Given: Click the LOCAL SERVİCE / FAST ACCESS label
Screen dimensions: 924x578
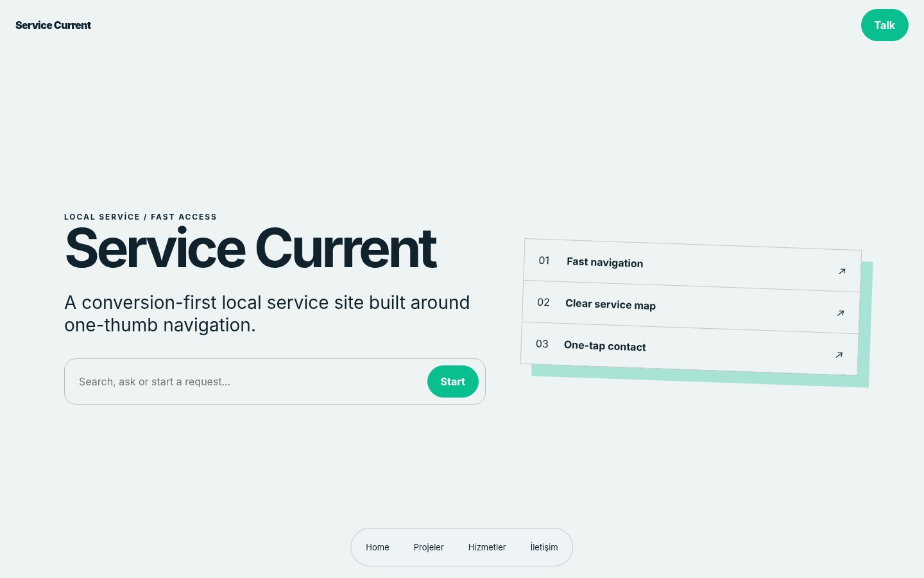Looking at the screenshot, I should (141, 217).
